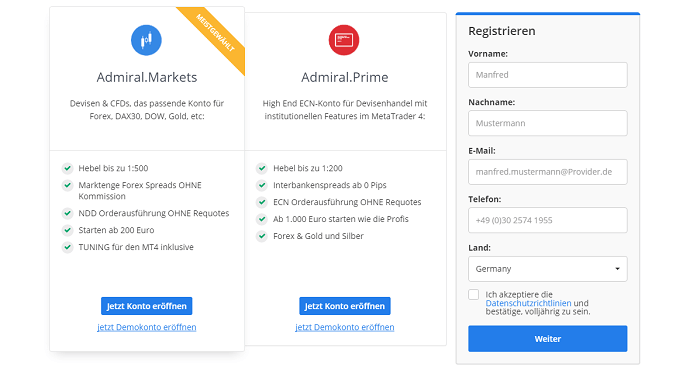Click checkmark icon beside Hebel bis zu 1:500
Viewport: 690px width, 374px height.
point(67,168)
